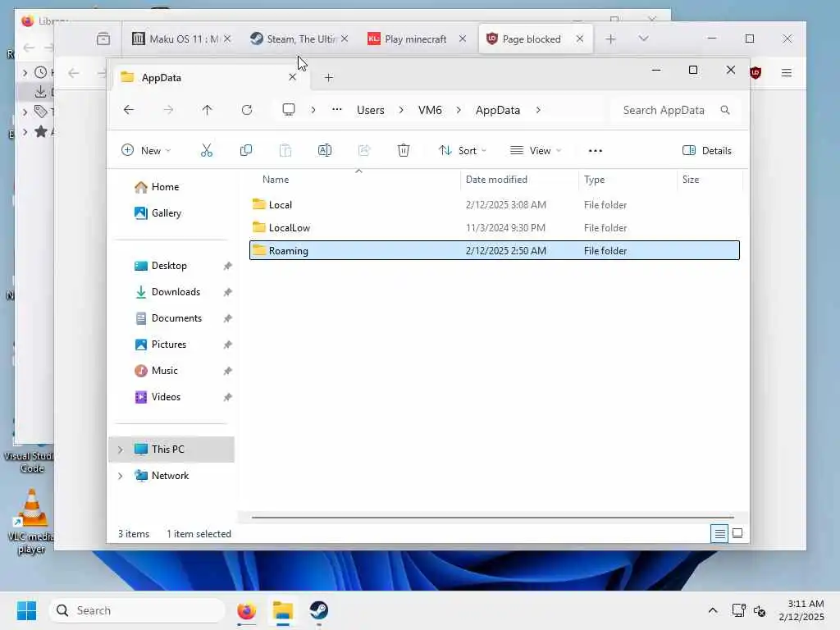The height and width of the screenshot is (630, 840).
Task: Click the muted volume tray icon
Action: (x=760, y=610)
